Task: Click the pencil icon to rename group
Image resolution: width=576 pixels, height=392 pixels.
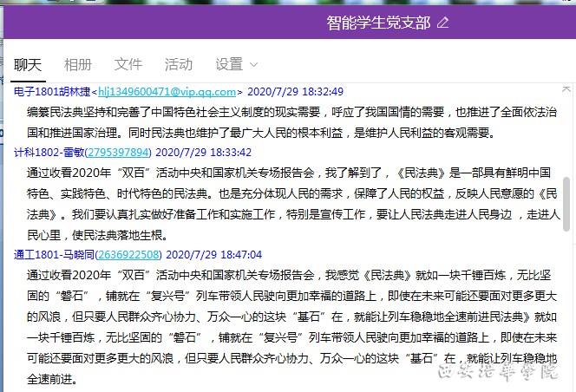Action: click(443, 23)
